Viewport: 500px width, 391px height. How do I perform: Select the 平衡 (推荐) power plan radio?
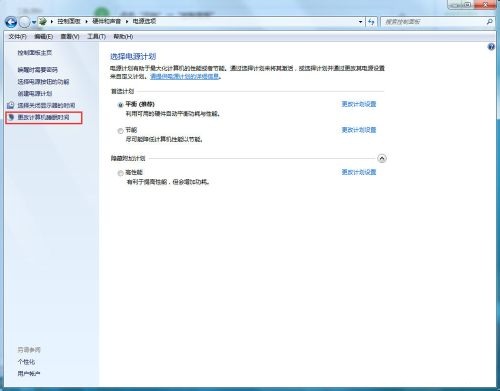point(120,105)
